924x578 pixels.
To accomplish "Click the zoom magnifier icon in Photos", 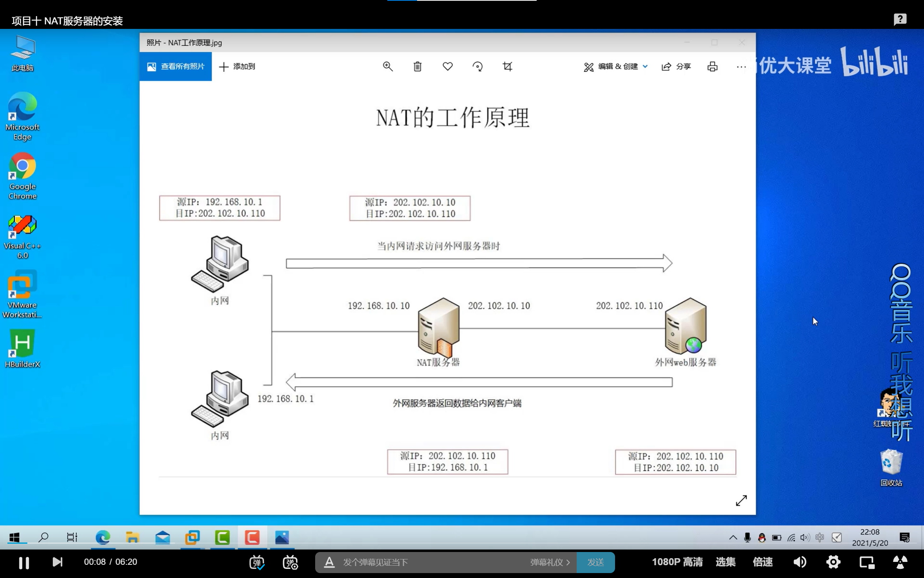I will coord(387,66).
